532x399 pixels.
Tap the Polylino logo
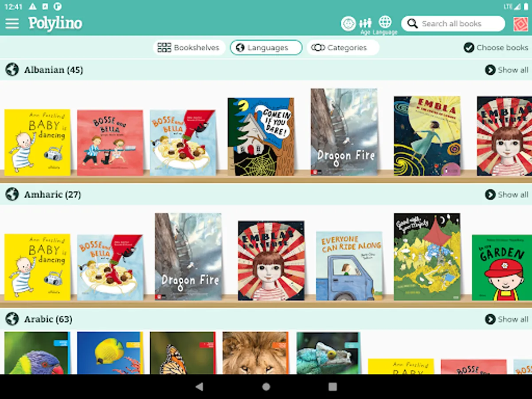(x=55, y=23)
